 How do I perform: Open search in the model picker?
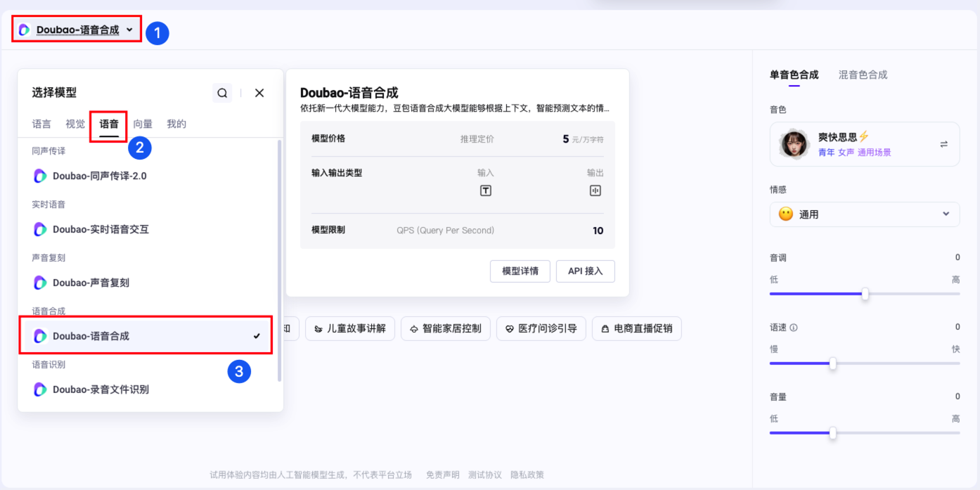click(222, 93)
